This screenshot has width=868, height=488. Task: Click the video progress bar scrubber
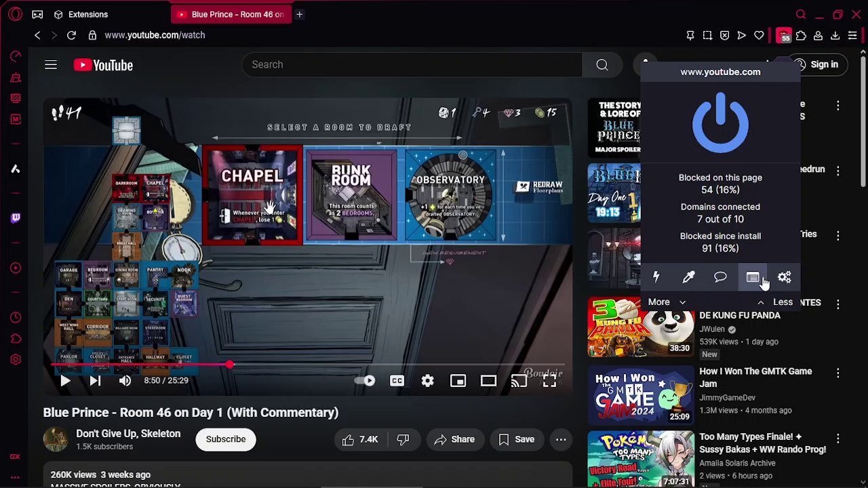[230, 365]
